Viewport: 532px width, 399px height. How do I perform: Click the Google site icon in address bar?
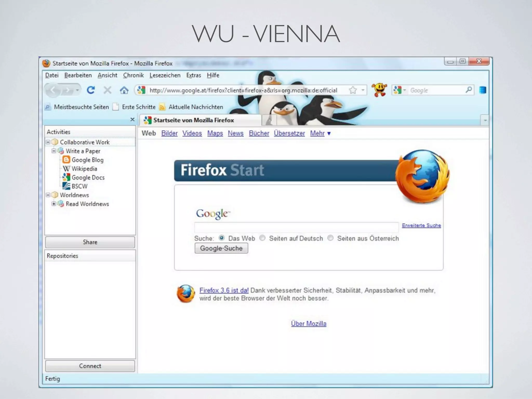pyautogui.click(x=141, y=90)
